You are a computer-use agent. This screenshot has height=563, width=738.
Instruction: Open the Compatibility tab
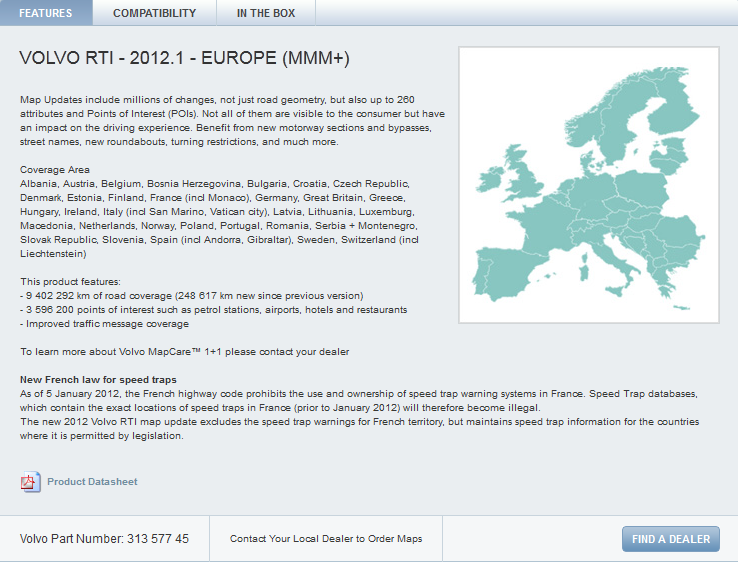[x=154, y=13]
